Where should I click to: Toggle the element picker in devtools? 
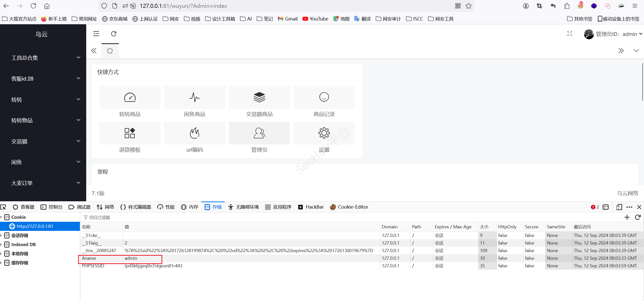point(4,207)
